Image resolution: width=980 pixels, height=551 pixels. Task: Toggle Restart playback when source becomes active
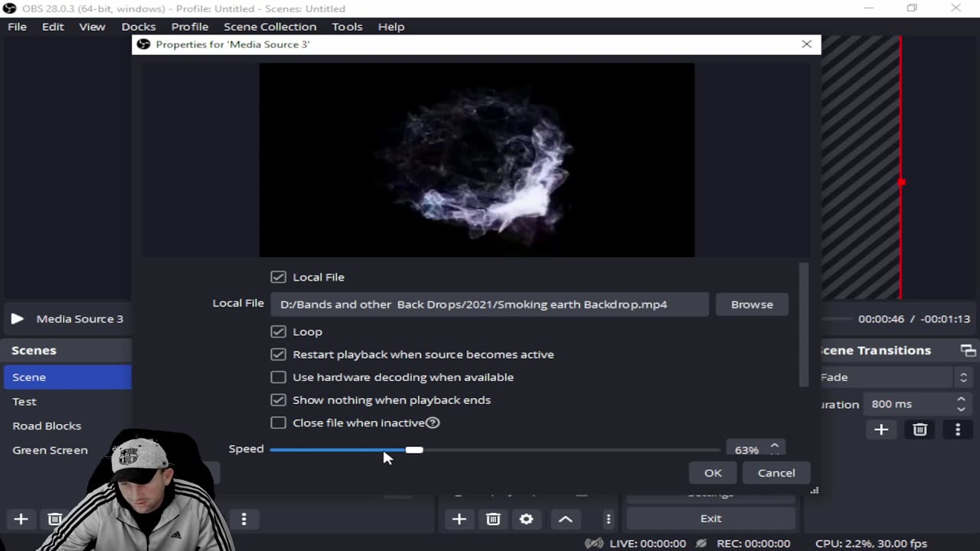tap(278, 354)
